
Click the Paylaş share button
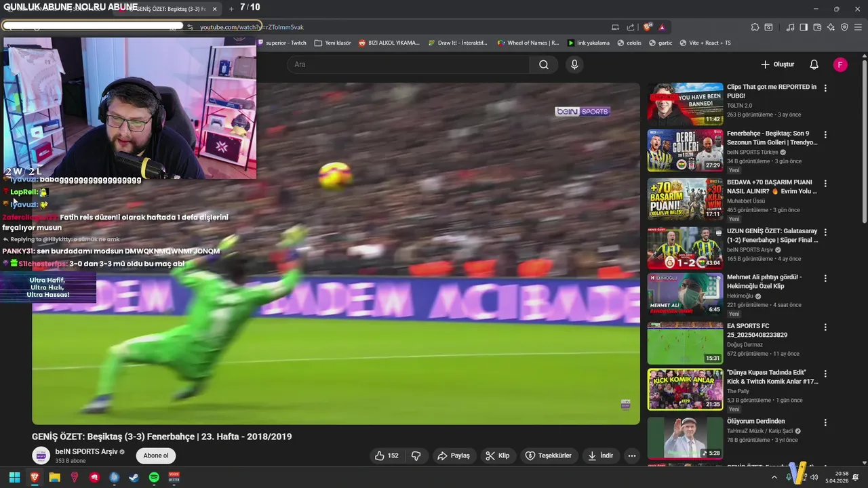click(454, 455)
